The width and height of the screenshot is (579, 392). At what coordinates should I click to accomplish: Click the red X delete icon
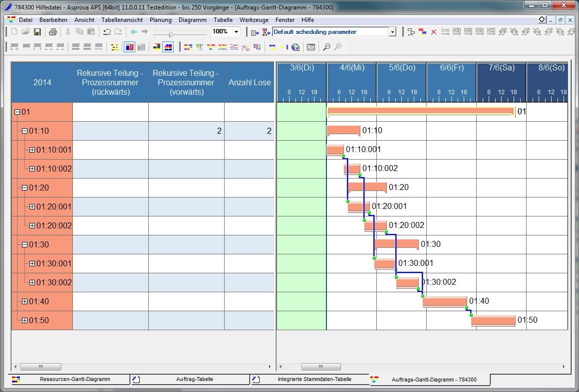(x=433, y=32)
